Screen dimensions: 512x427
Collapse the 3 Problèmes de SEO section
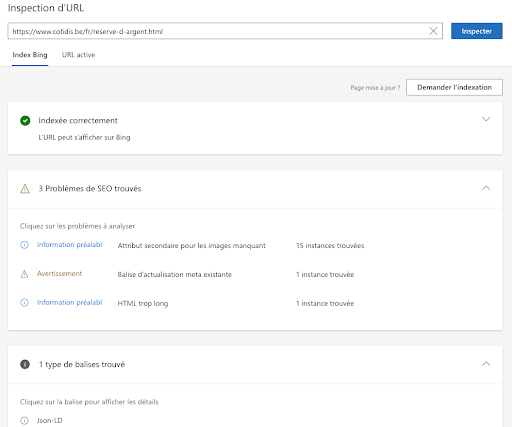pyautogui.click(x=486, y=188)
